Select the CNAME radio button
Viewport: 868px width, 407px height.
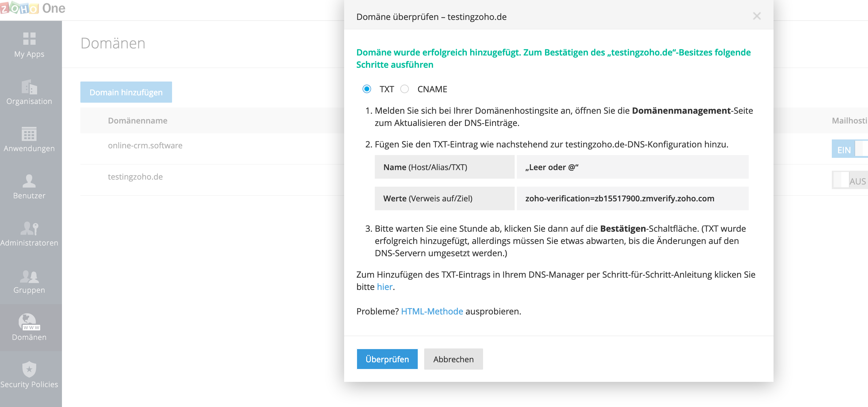coord(404,89)
